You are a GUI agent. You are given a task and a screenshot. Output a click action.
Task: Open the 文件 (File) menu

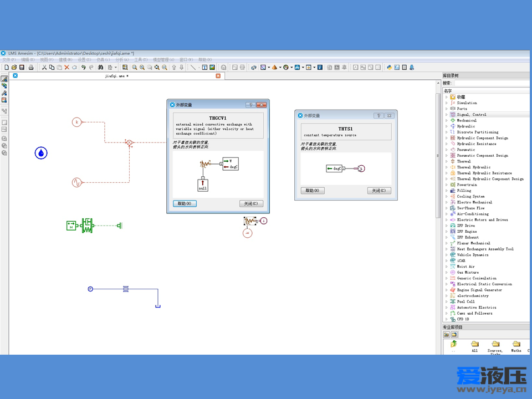pyautogui.click(x=8, y=59)
